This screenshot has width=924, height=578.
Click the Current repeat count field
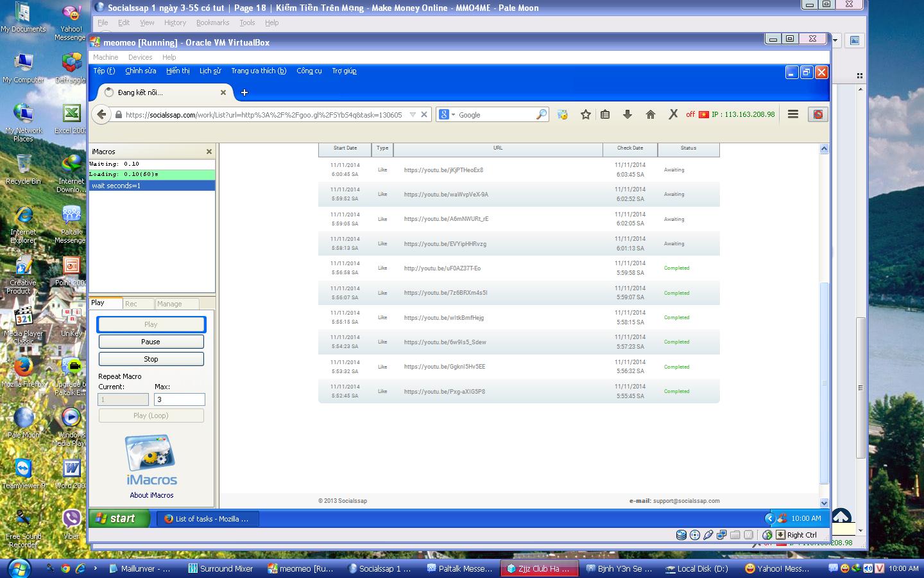click(123, 399)
